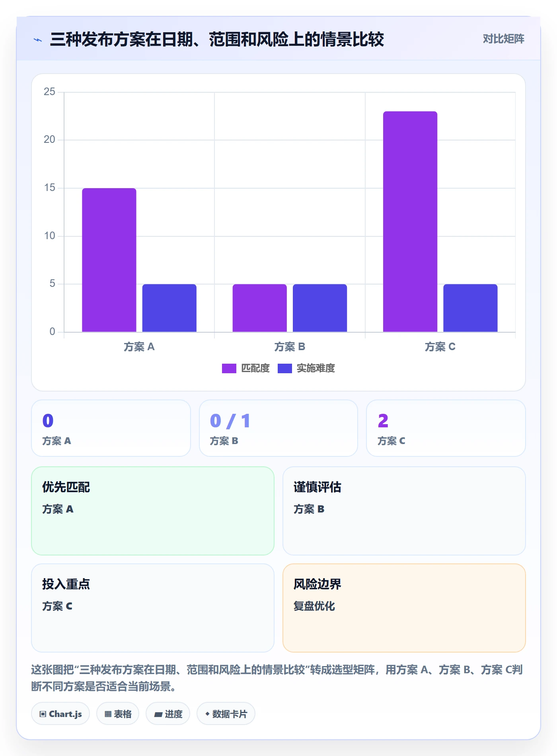Image resolution: width=557 pixels, height=756 pixels.
Task: Click the Chart.js tag chip
Action: tap(60, 714)
